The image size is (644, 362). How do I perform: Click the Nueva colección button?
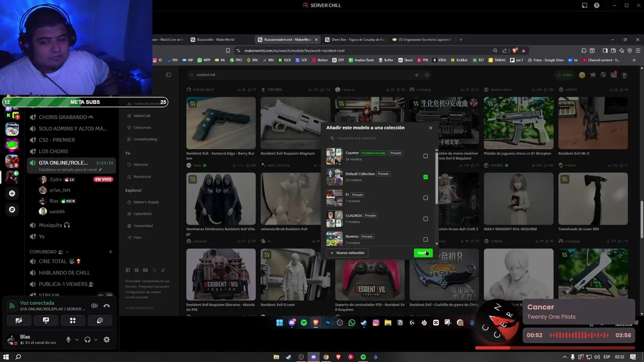coord(347,253)
